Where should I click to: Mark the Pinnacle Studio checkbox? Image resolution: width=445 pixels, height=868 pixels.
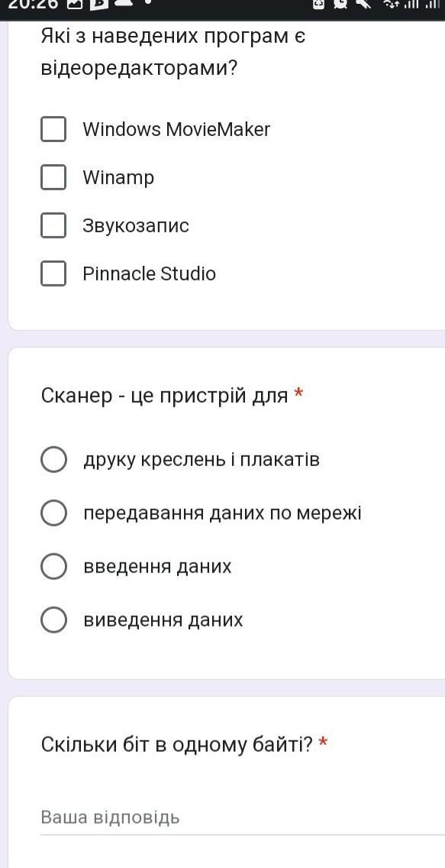click(x=53, y=274)
